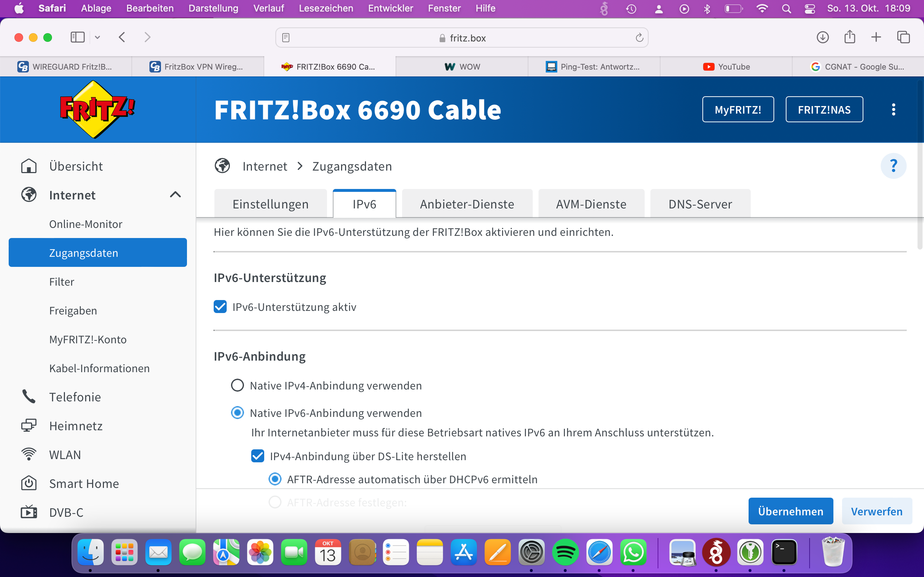Expand the Heimnetz sidebar menu

pos(75,426)
